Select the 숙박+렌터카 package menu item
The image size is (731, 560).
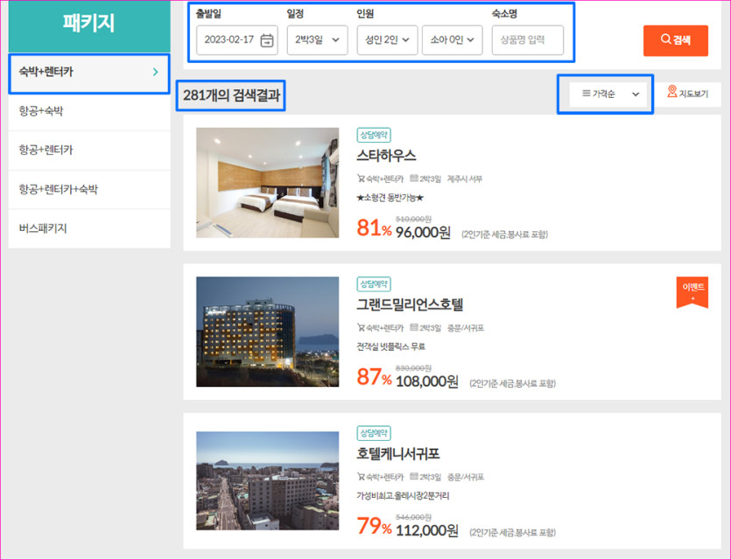pyautogui.click(x=89, y=73)
